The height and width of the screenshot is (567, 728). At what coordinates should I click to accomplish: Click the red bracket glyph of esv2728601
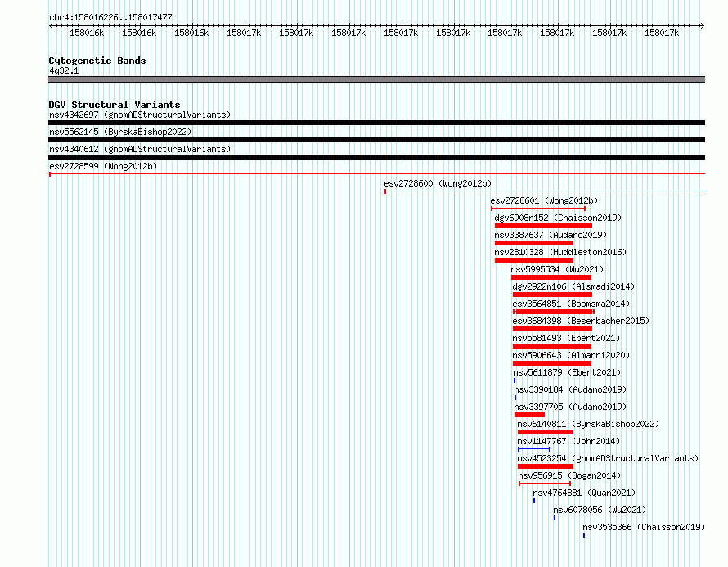[538, 209]
